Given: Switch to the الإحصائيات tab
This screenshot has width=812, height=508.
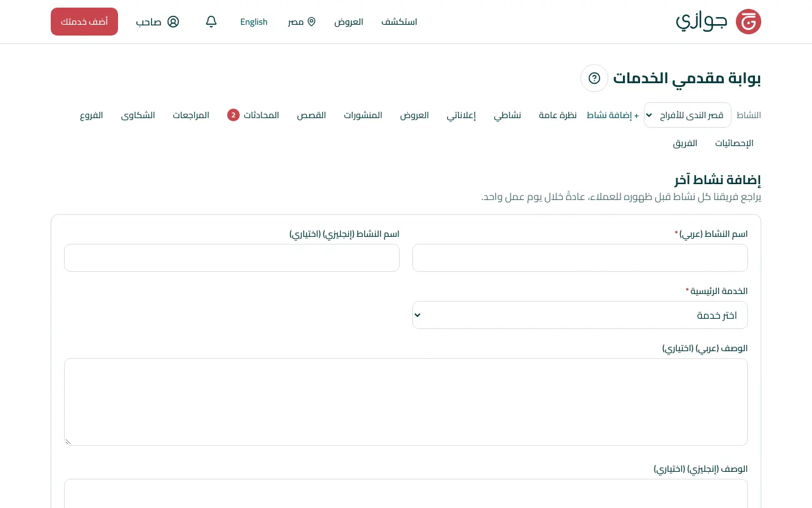Looking at the screenshot, I should [734, 143].
